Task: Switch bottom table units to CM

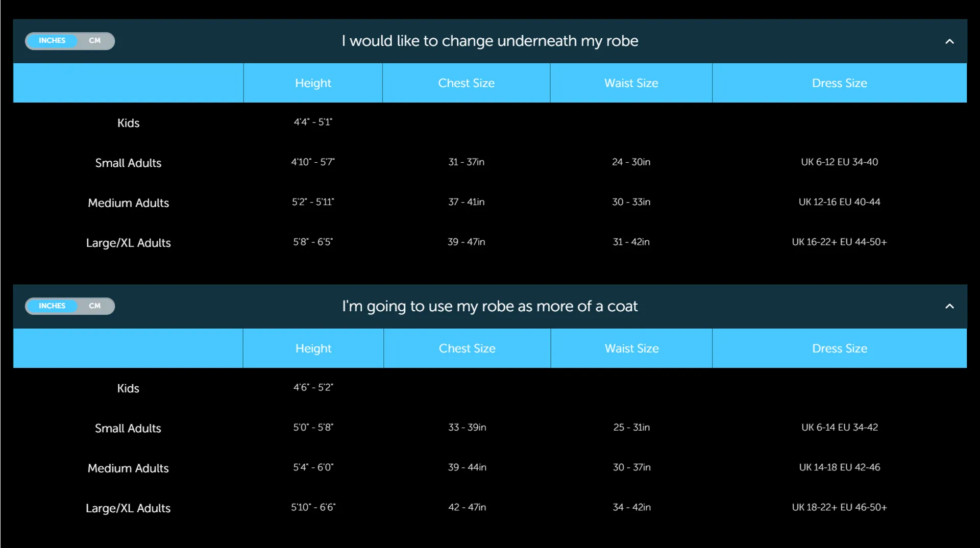Action: tap(95, 306)
